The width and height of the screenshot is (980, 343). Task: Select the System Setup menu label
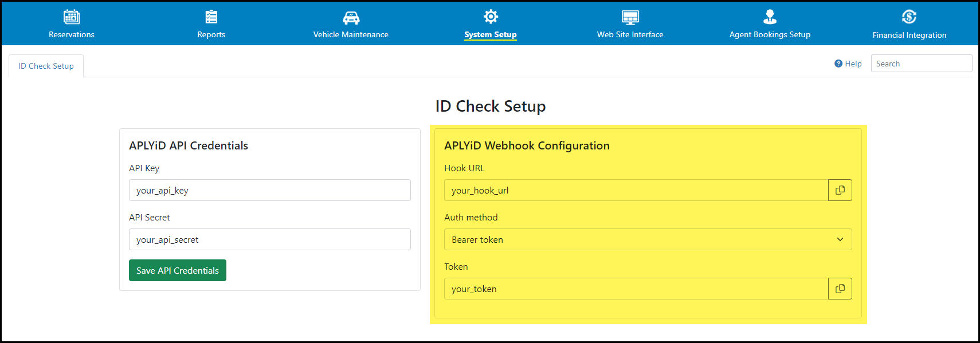(x=491, y=34)
